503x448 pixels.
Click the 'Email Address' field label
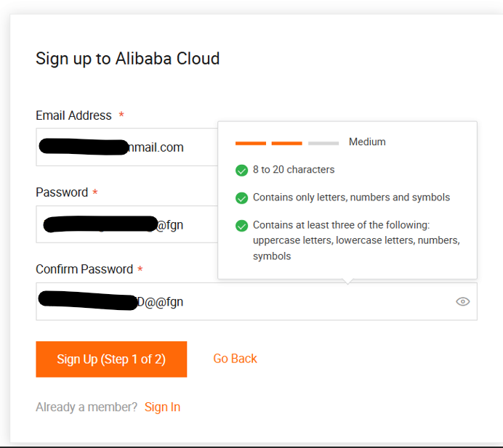coord(73,115)
